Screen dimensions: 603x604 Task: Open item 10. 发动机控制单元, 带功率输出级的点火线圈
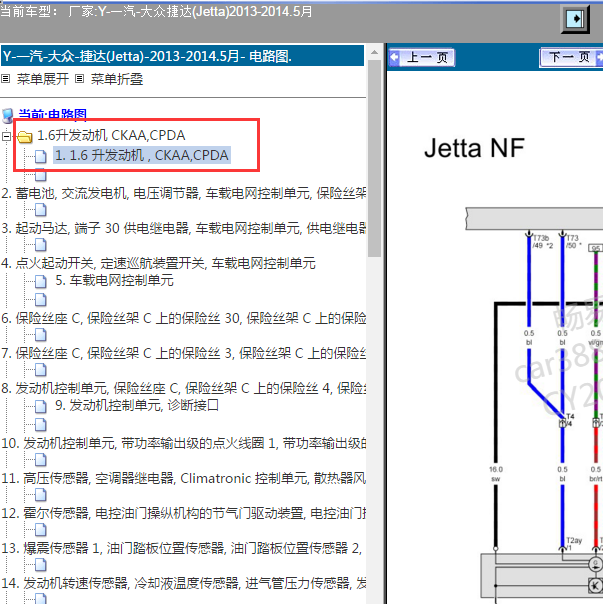coord(183,443)
